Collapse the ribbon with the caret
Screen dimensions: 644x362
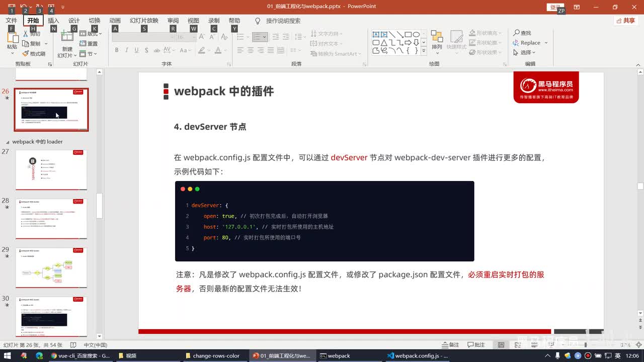tap(637, 64)
